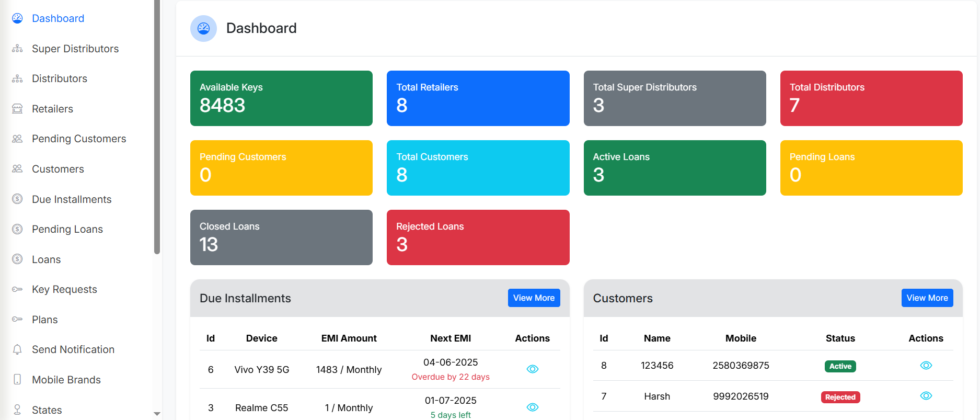Open Plans page
The height and width of the screenshot is (420, 980).
click(x=45, y=320)
